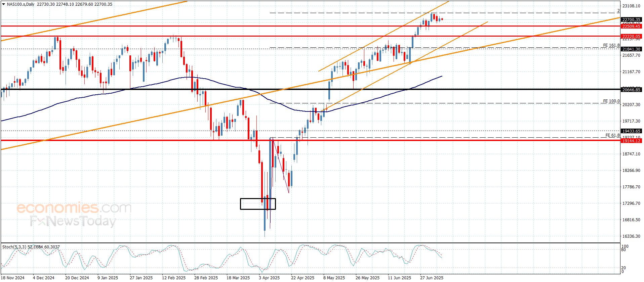Click the 27 Jun 2025 date label
Viewport: 644px width, 282px height.
point(432,278)
